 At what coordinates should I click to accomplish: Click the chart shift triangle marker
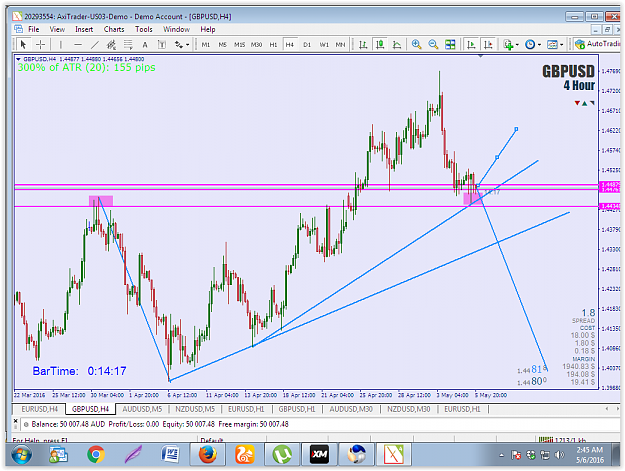click(x=480, y=56)
